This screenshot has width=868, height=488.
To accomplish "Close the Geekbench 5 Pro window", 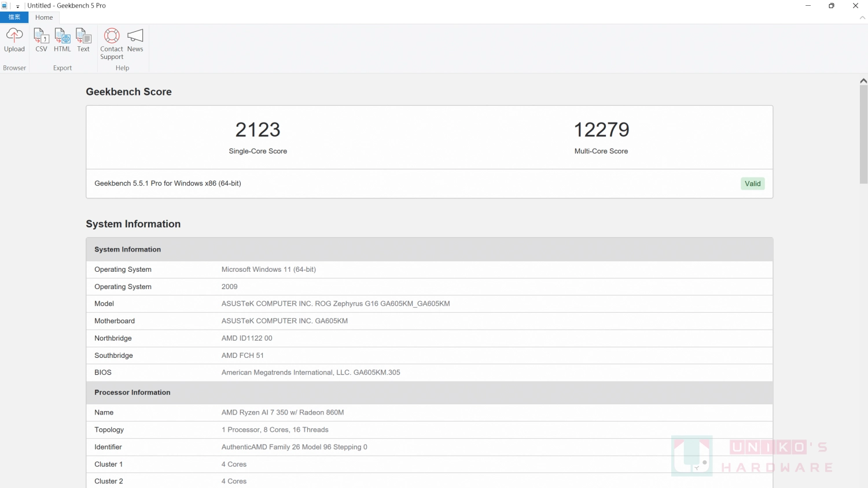I will 855,6.
